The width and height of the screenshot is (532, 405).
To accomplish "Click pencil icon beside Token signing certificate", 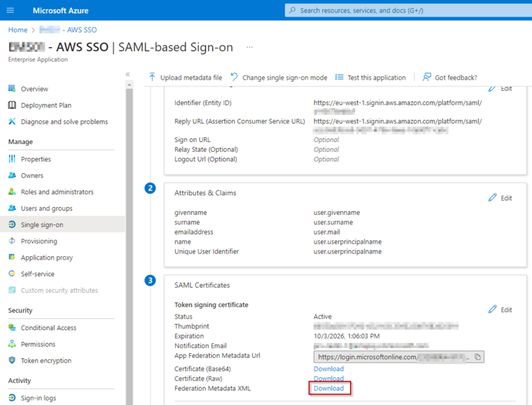I will 493,309.
